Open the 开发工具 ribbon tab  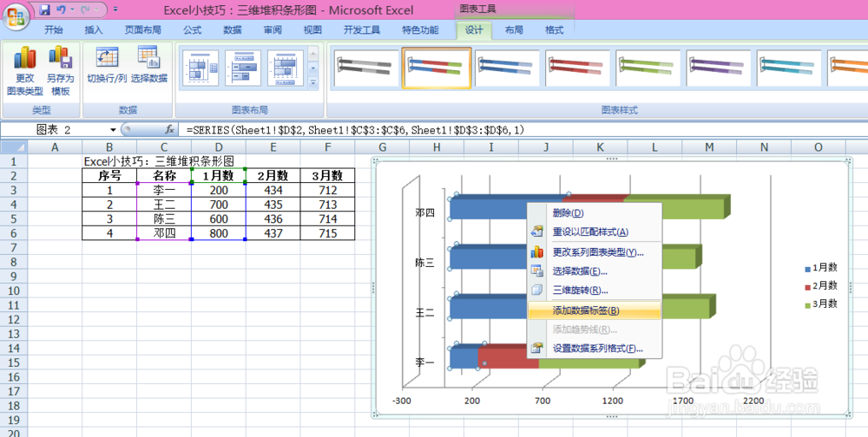(361, 29)
